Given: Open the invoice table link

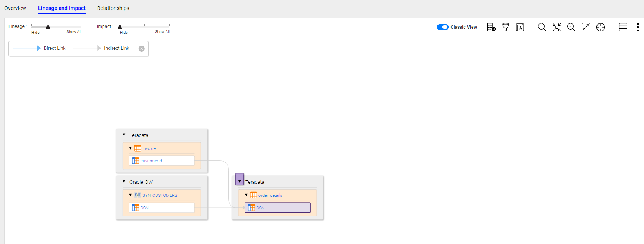Looking at the screenshot, I should tap(149, 148).
